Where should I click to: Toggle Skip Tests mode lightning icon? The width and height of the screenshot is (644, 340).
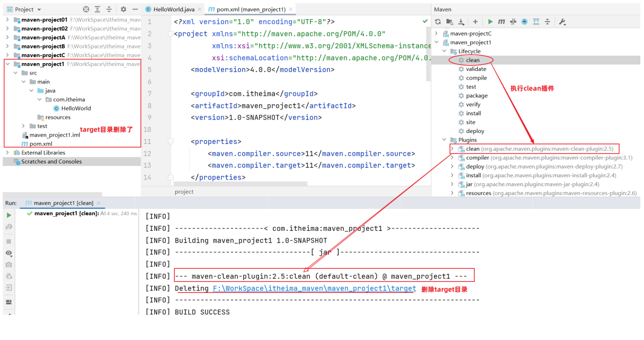(524, 21)
